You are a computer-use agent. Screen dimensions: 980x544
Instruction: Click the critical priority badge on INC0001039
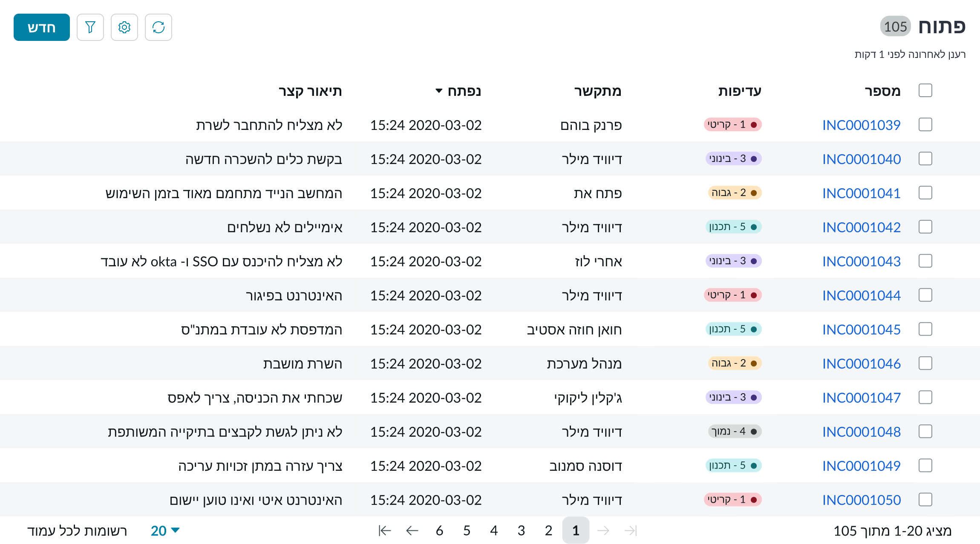[733, 125]
